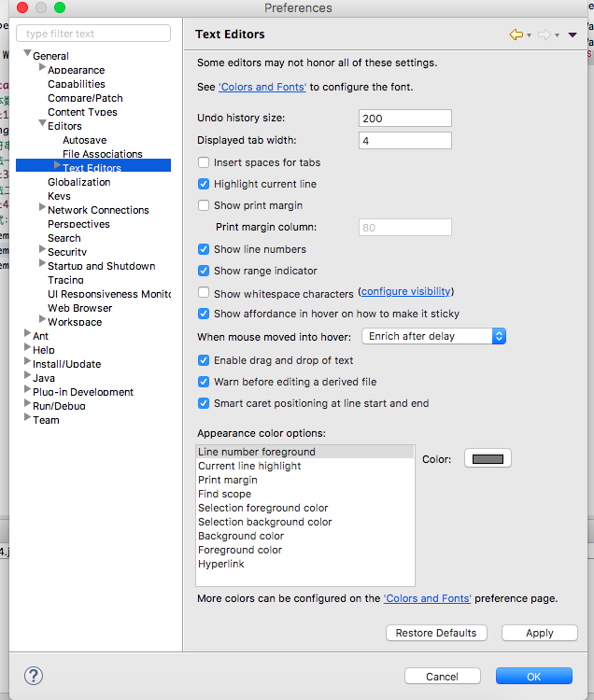Select Selection foreground color option
This screenshot has height=700, width=594.
305,508
